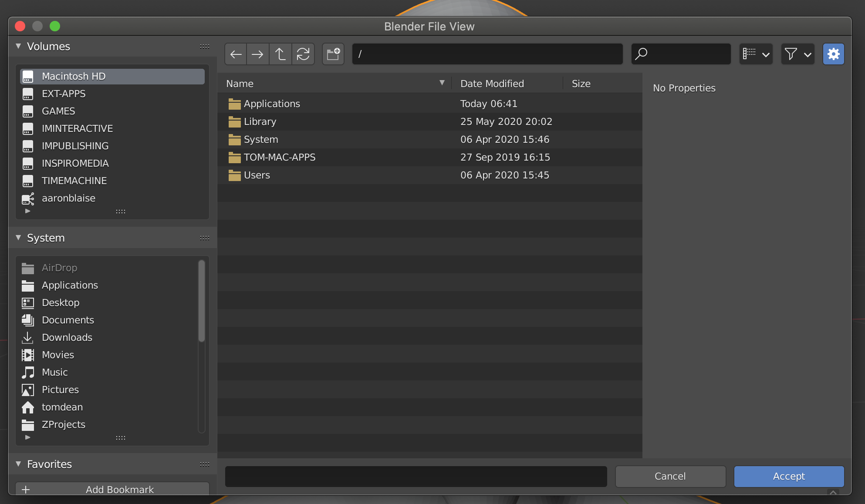865x504 pixels.
Task: Click the Add Bookmark button
Action: pos(112,489)
